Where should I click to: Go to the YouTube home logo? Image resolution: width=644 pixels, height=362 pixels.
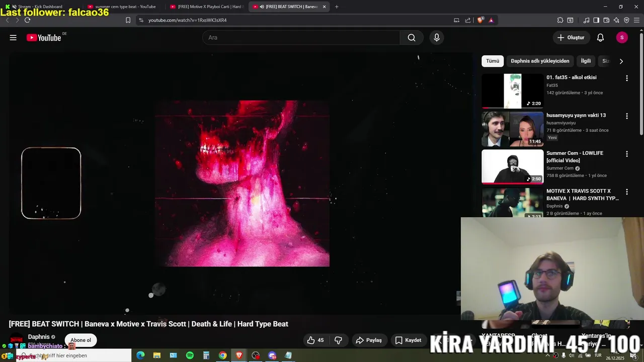(44, 38)
